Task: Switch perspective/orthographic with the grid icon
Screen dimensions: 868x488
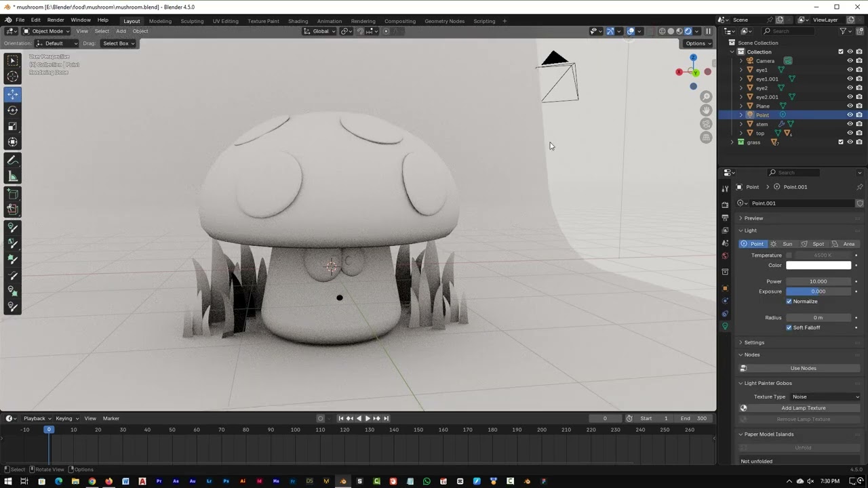Action: (x=706, y=138)
